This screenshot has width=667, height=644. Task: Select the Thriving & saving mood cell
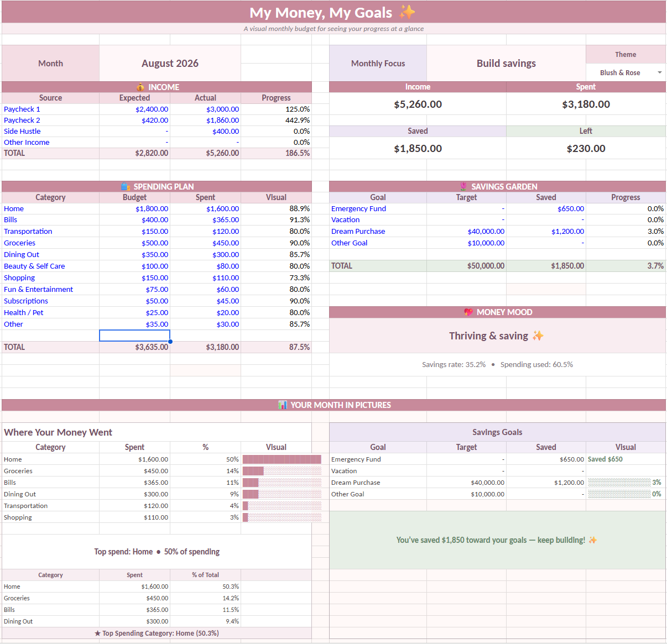(497, 336)
